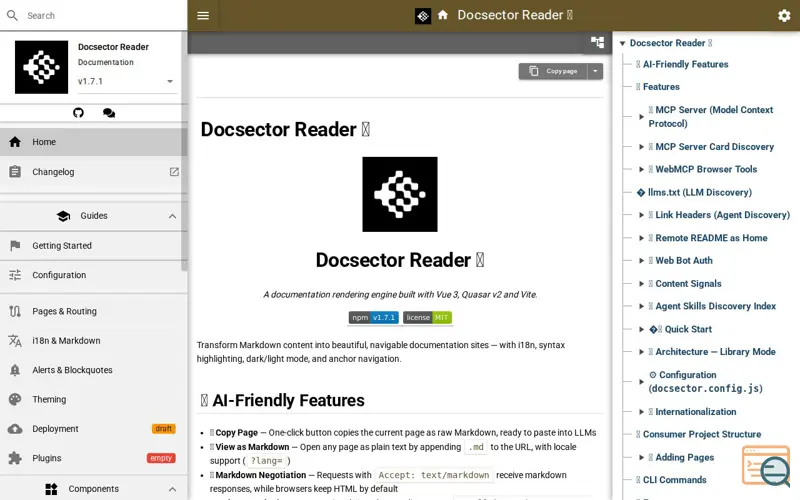Click the Plugins puzzle icon

(x=15, y=458)
